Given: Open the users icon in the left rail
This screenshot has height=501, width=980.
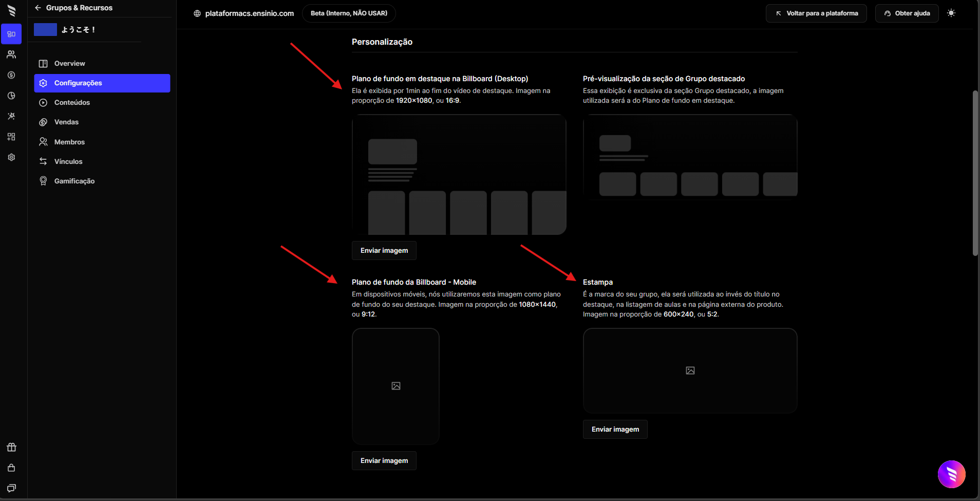Looking at the screenshot, I should tap(11, 54).
